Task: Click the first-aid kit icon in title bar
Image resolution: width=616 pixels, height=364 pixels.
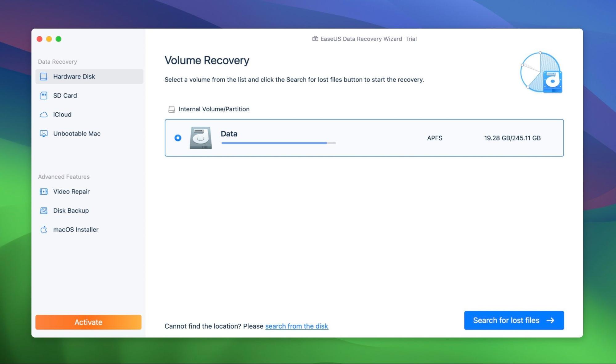Action: [x=315, y=39]
